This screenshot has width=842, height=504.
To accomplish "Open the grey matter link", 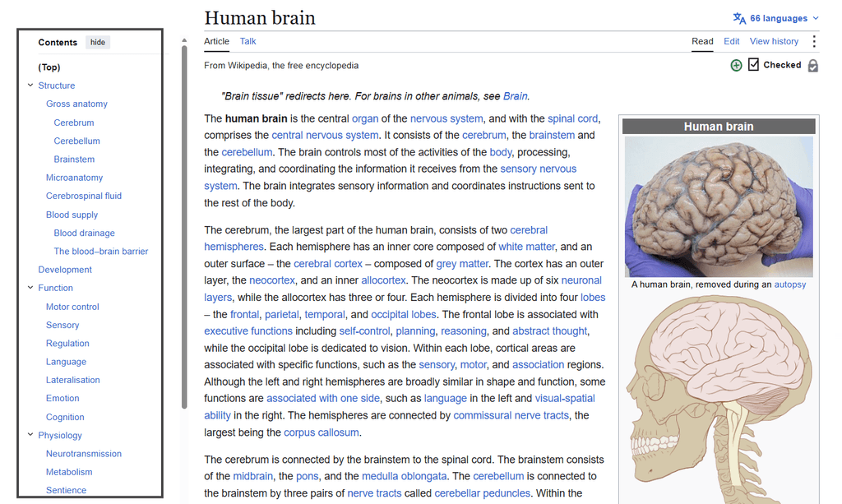I will (x=462, y=264).
